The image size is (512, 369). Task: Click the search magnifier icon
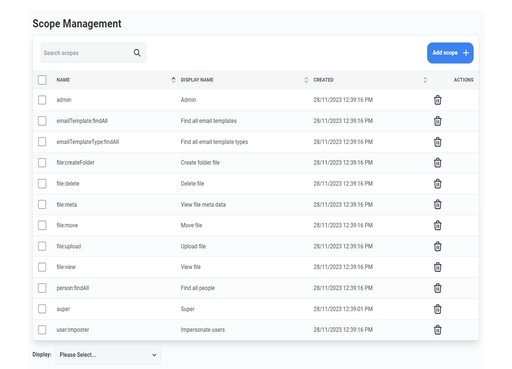pyautogui.click(x=137, y=53)
